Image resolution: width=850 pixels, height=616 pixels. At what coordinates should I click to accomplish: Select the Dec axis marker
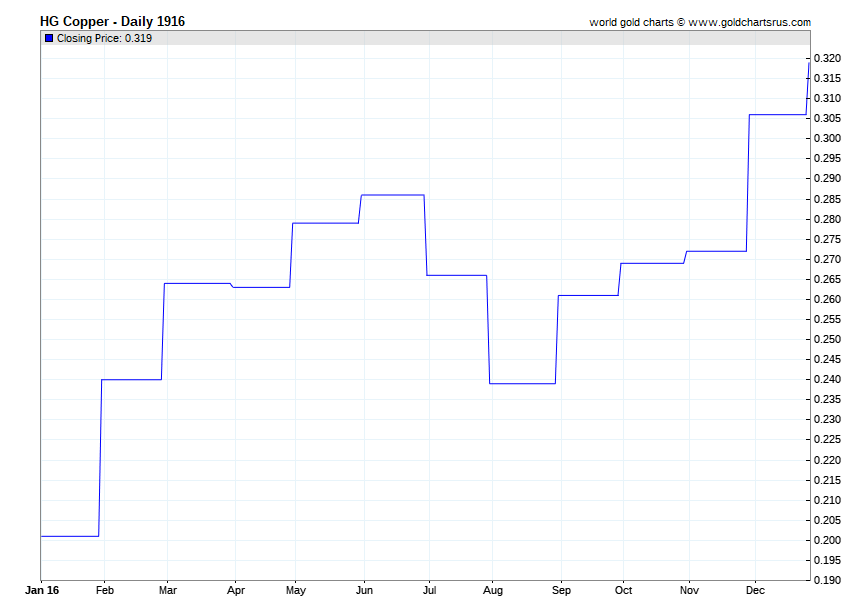point(755,590)
